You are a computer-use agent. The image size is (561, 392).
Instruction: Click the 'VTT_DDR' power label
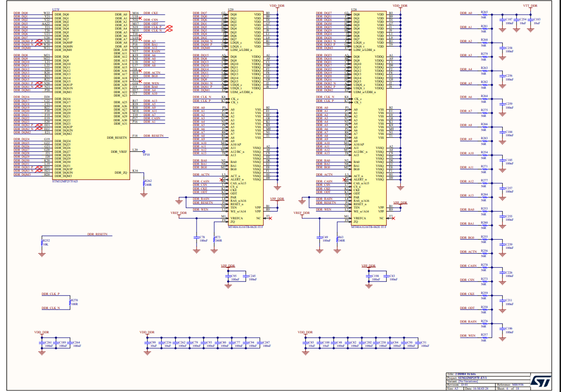click(x=530, y=6)
